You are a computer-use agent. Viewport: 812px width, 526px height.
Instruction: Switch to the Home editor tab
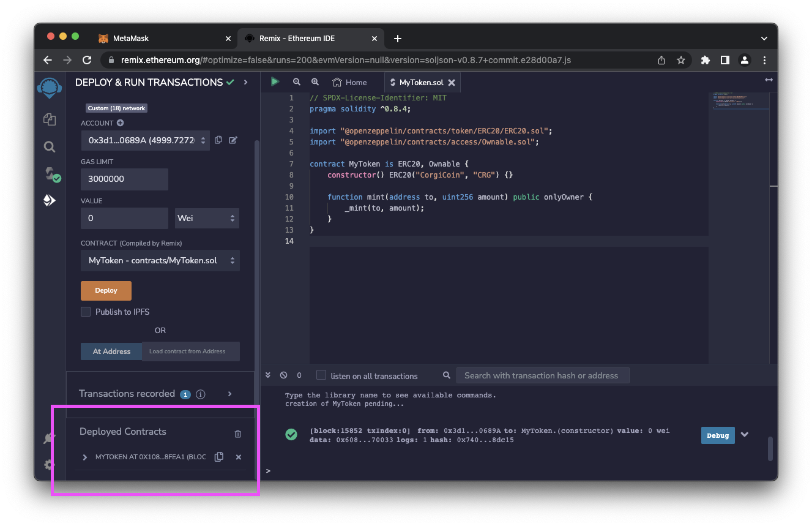(349, 82)
